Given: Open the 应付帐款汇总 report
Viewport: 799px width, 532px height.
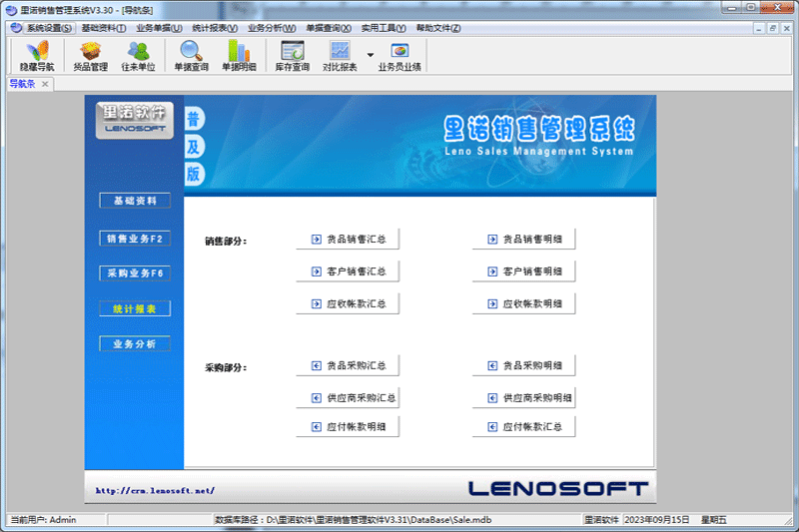Looking at the screenshot, I should [x=523, y=426].
